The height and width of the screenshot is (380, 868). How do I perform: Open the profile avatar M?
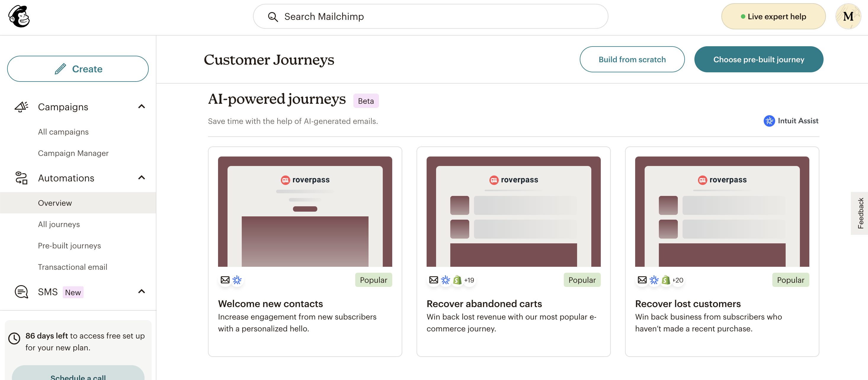coord(848,16)
